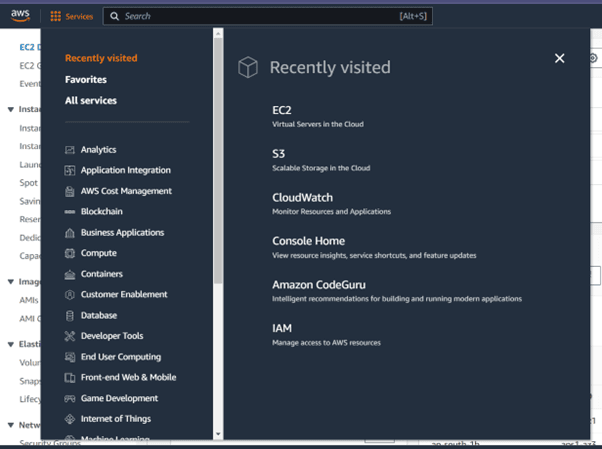Open the All services section
This screenshot has height=449, width=602.
(x=91, y=101)
